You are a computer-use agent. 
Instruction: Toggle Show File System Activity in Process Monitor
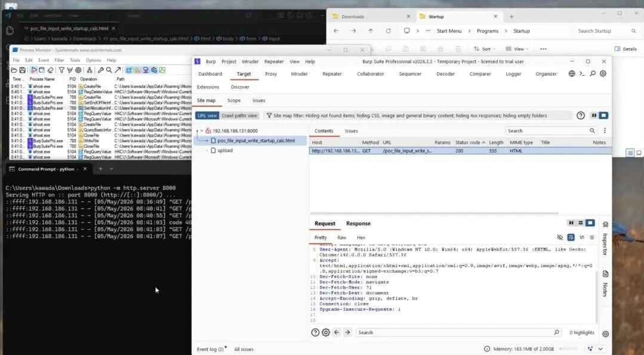click(137, 70)
